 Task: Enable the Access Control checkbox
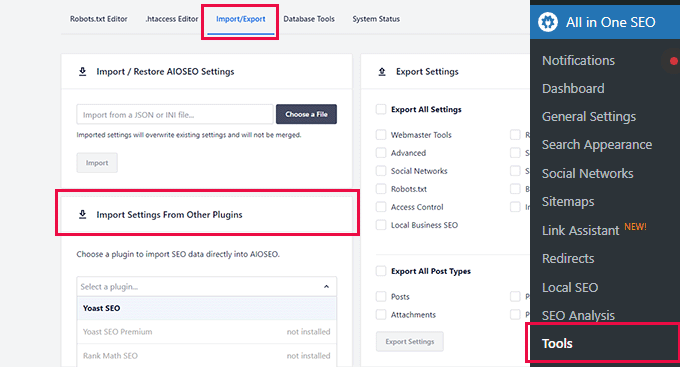coord(381,207)
